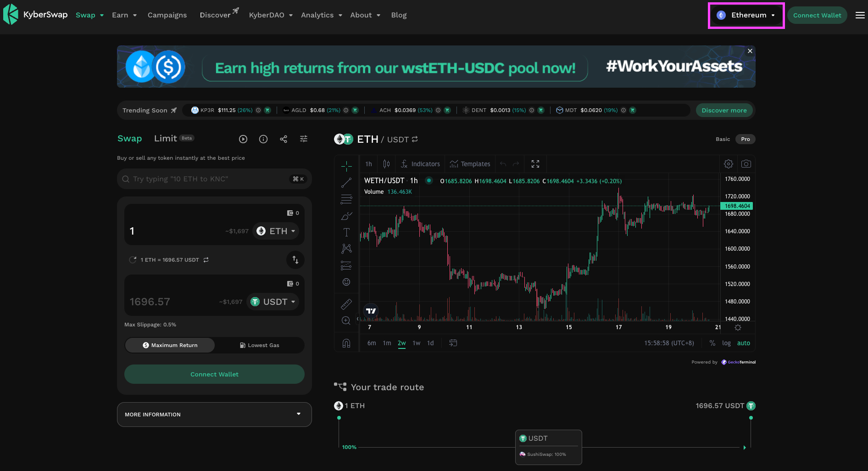Refresh the 1 ETH rate icon

tap(133, 260)
